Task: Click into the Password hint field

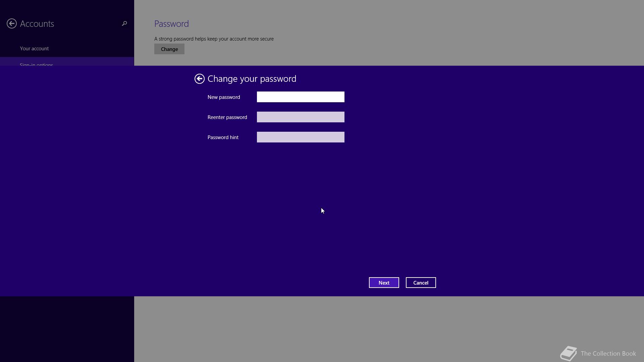Action: click(301, 137)
